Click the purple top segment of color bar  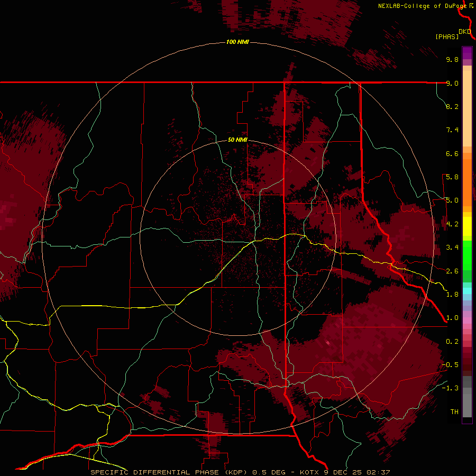pyautogui.click(x=467, y=53)
